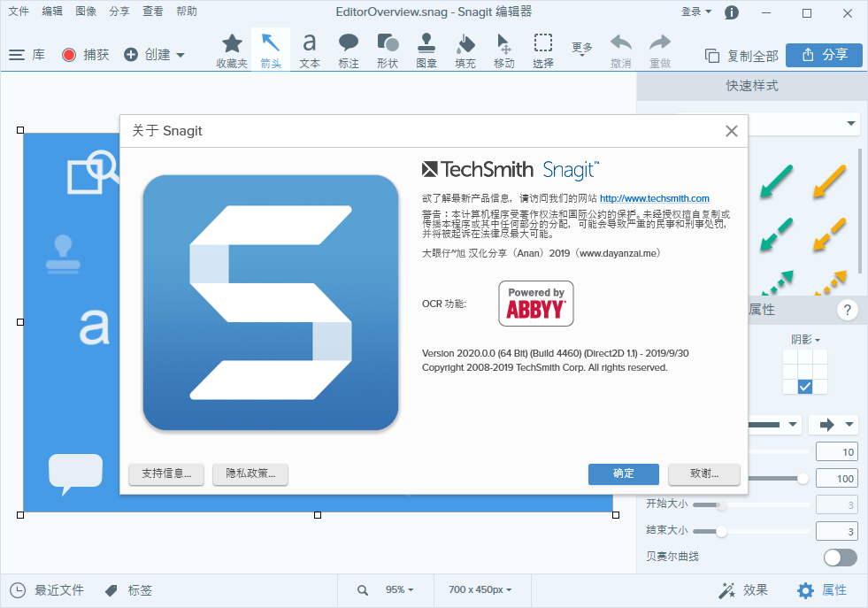Open the 95% zoom level dropdown
868x608 pixels.
pyautogui.click(x=397, y=589)
